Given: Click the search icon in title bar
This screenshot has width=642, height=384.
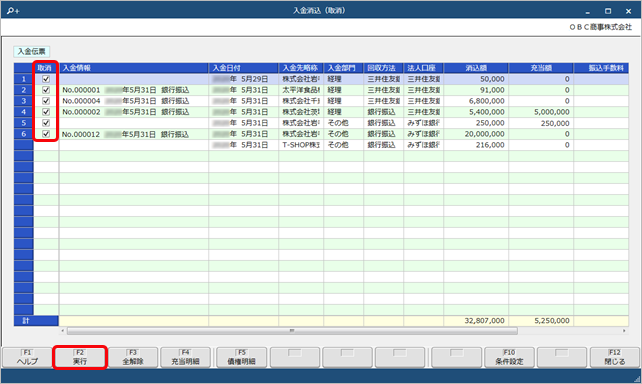Looking at the screenshot, I should [x=13, y=11].
